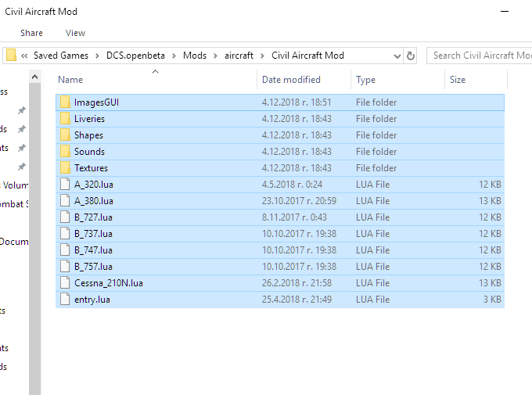The width and height of the screenshot is (532, 395).
Task: Select file name B_737.lua
Action: coord(93,234)
